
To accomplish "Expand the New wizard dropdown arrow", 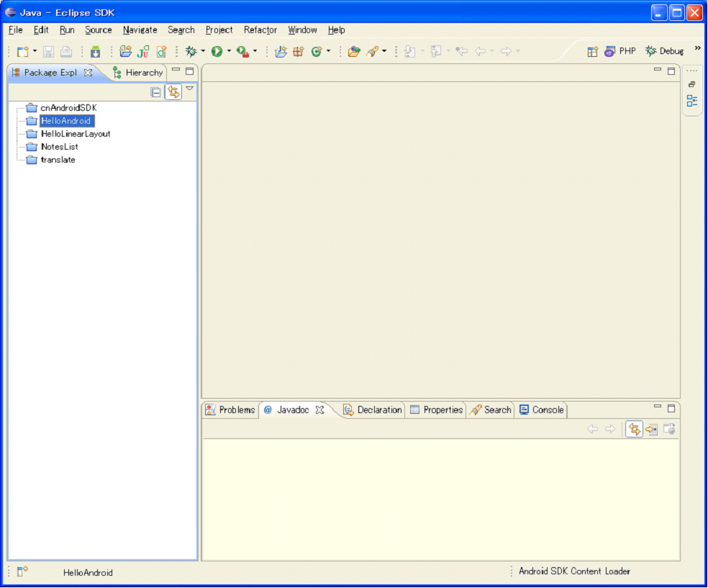I will point(35,52).
